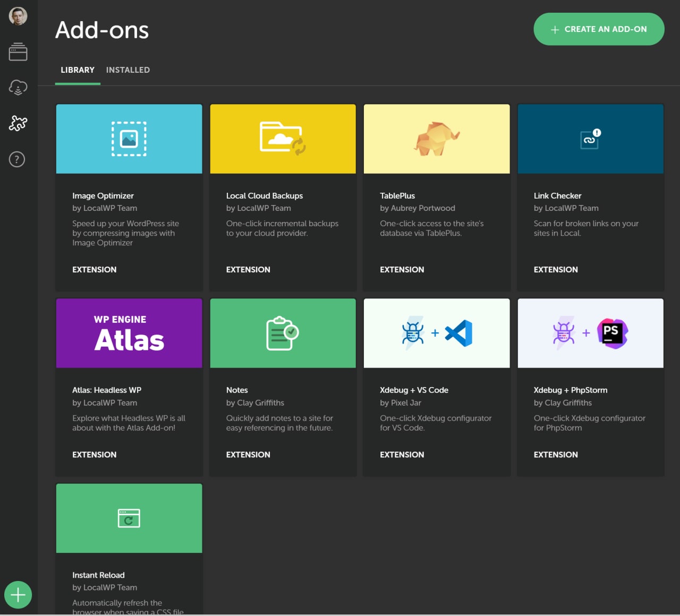Click the Atlas: Headless WP title

[107, 390]
